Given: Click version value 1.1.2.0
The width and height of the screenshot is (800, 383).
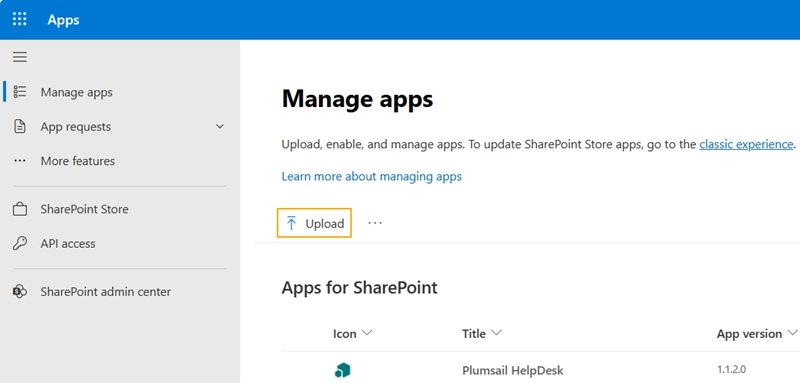Looking at the screenshot, I should coord(732,370).
